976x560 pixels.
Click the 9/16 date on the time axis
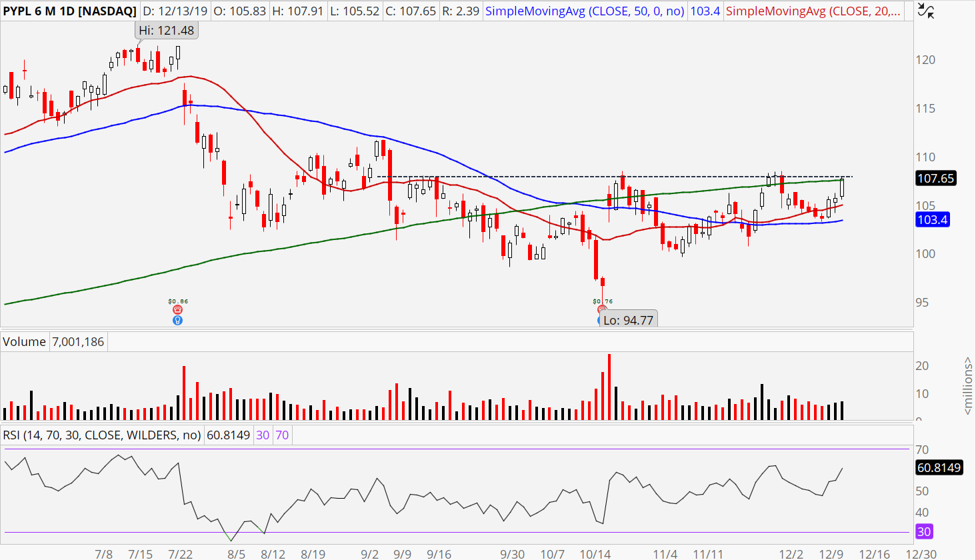(439, 554)
